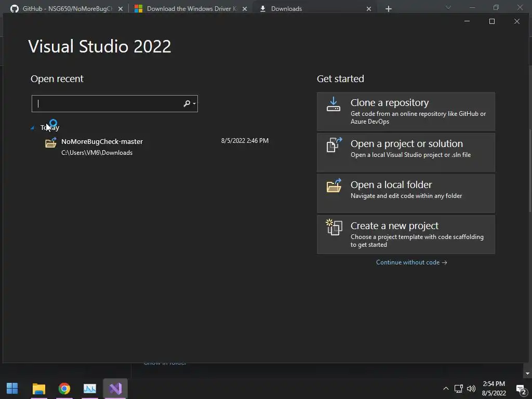Collapse the Today group in recent list
This screenshot has width=532, height=399.
point(32,128)
